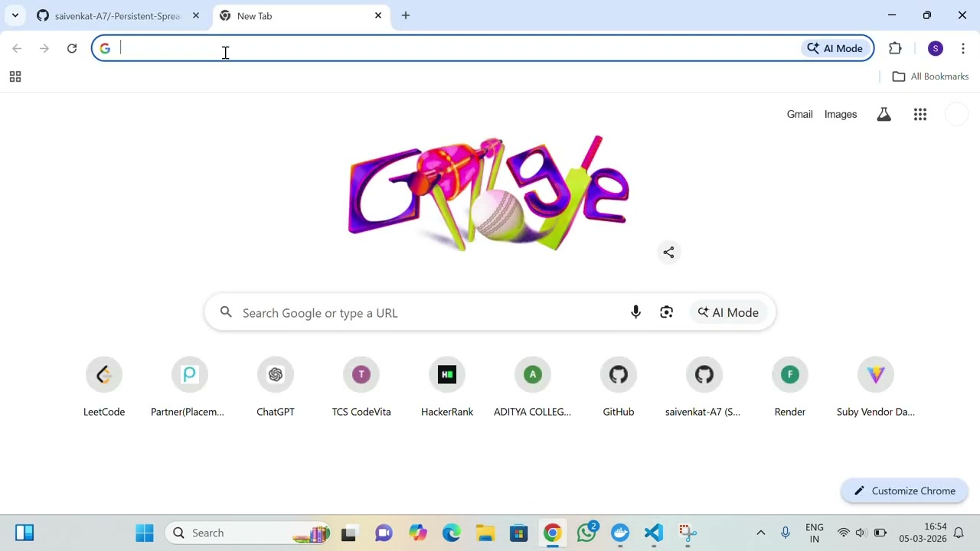Open the GitHub shortcut

point(619,387)
